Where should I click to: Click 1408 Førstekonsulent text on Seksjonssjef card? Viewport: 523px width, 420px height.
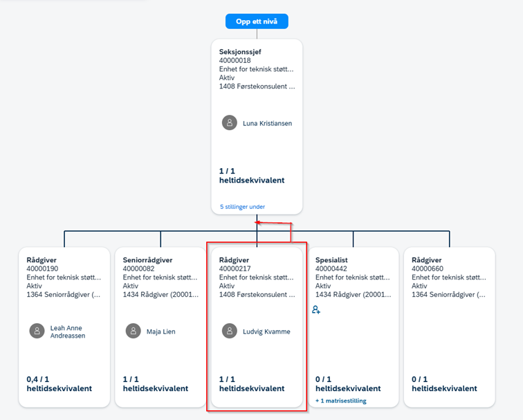click(x=257, y=86)
